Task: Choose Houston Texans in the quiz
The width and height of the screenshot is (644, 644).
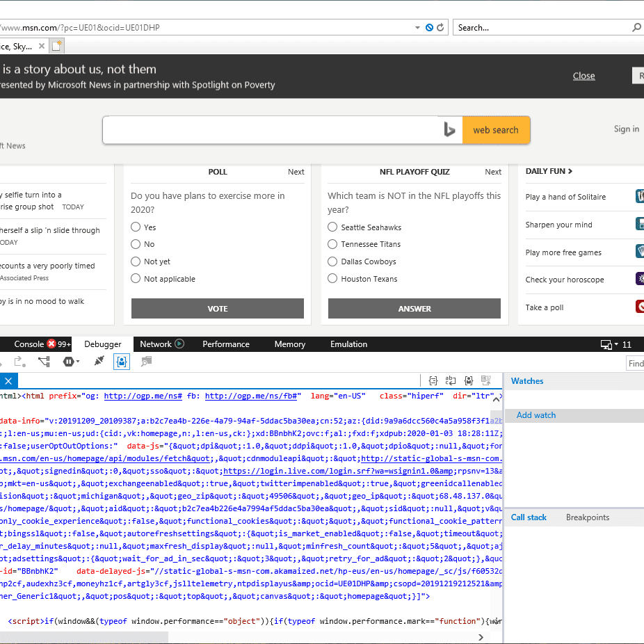Action: (x=332, y=278)
